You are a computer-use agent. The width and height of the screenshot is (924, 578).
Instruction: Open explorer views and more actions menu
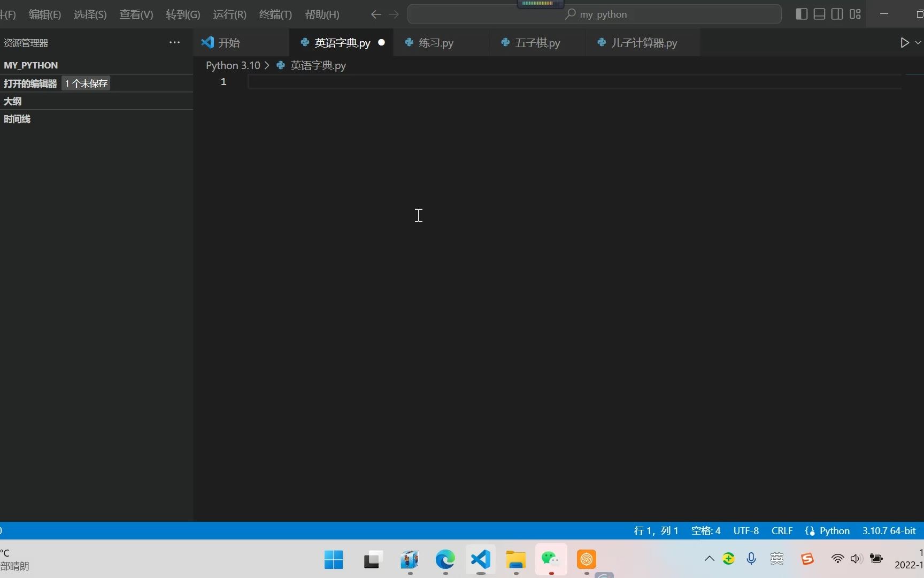174,42
